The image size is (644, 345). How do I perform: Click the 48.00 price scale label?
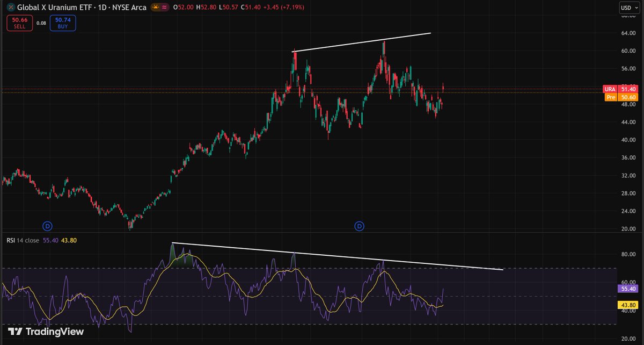pos(628,104)
